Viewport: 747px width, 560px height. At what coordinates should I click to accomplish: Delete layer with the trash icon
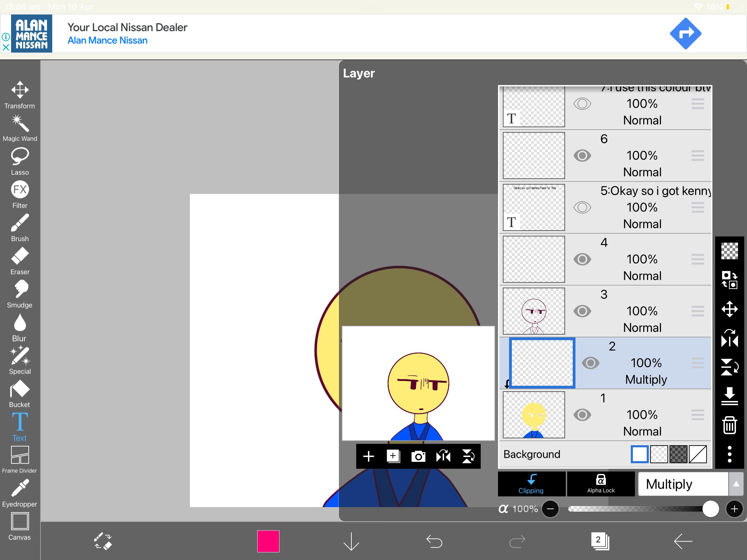point(730,425)
